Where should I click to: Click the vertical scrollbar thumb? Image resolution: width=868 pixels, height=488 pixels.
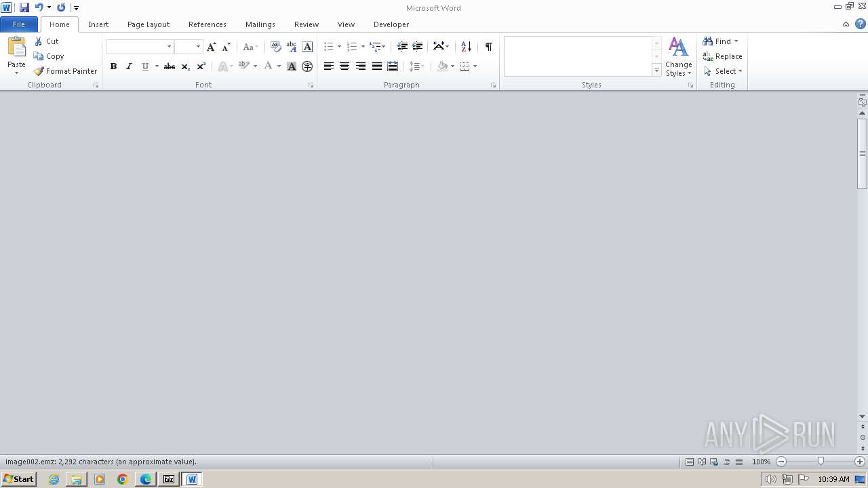[863, 153]
